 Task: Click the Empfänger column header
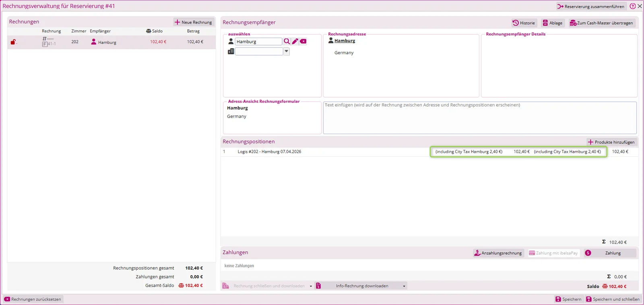click(100, 31)
